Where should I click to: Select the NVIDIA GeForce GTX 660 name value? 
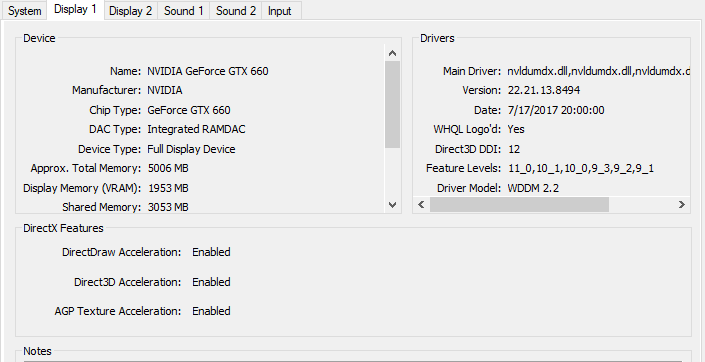(208, 71)
